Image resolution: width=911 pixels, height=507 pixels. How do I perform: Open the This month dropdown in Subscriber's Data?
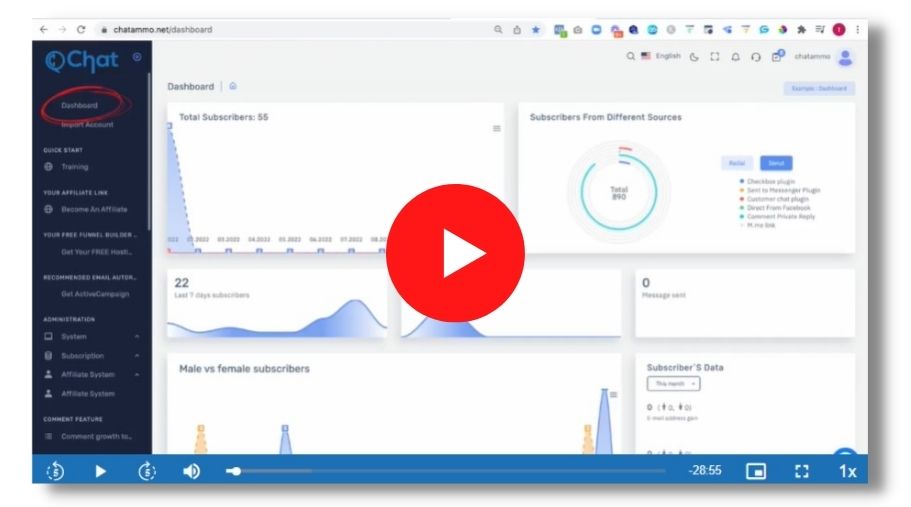click(x=673, y=384)
